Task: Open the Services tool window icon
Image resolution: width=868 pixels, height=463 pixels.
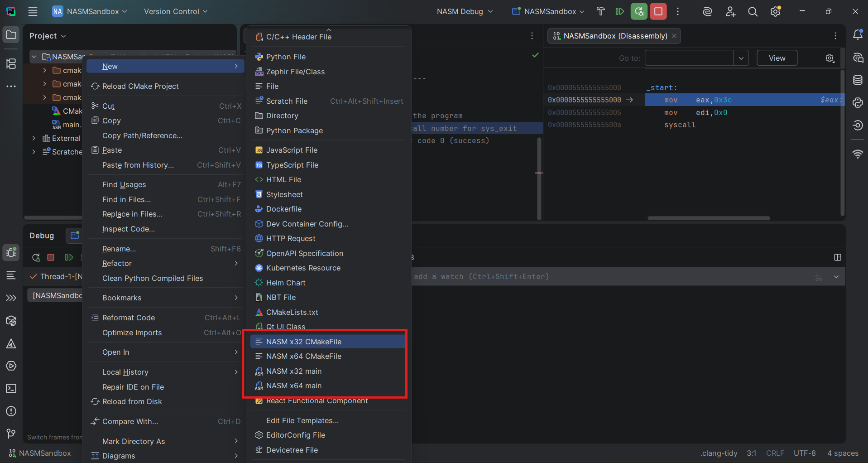Action: 11,366
